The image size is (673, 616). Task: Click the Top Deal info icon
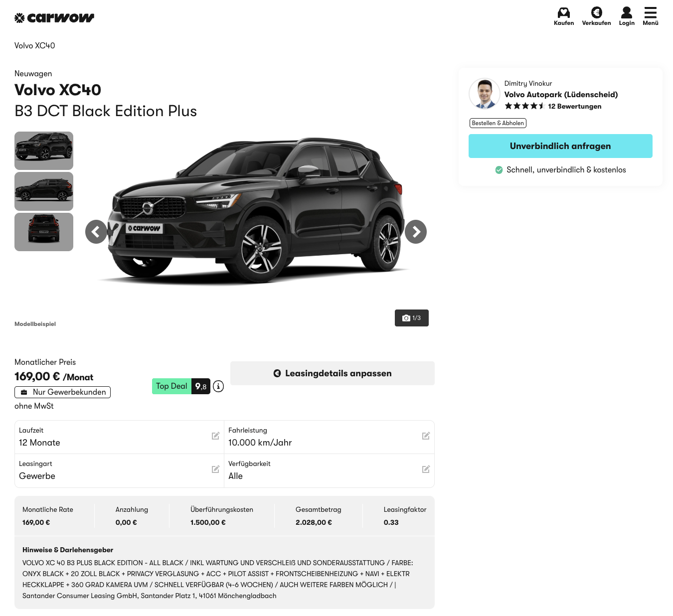218,386
